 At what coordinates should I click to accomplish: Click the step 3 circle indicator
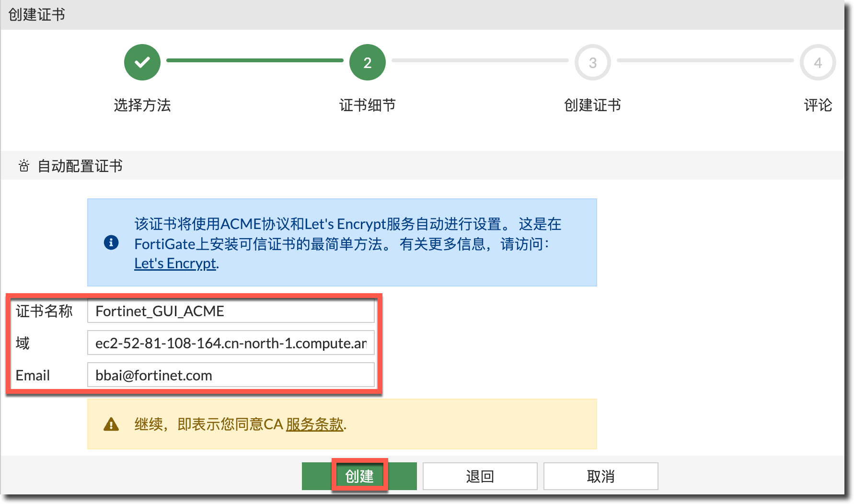[x=592, y=62]
